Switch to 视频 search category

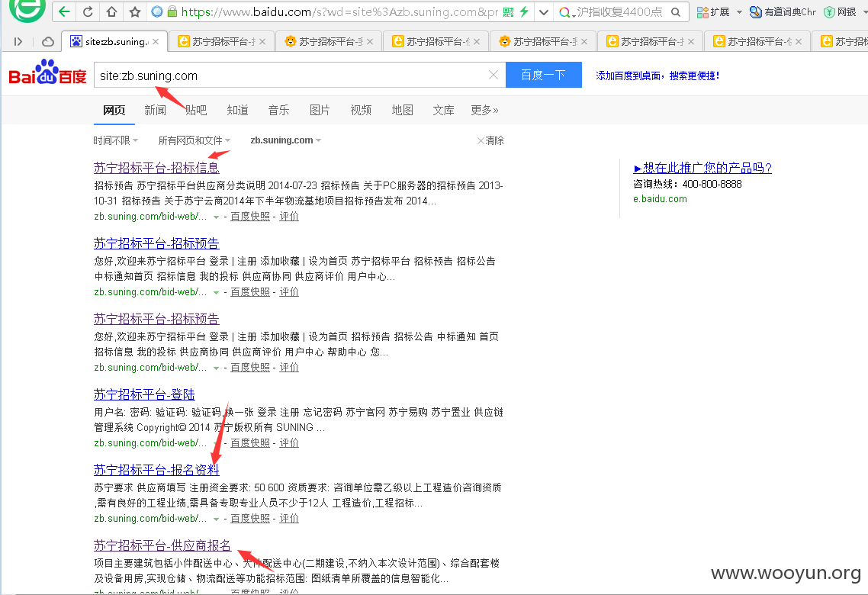(x=361, y=110)
